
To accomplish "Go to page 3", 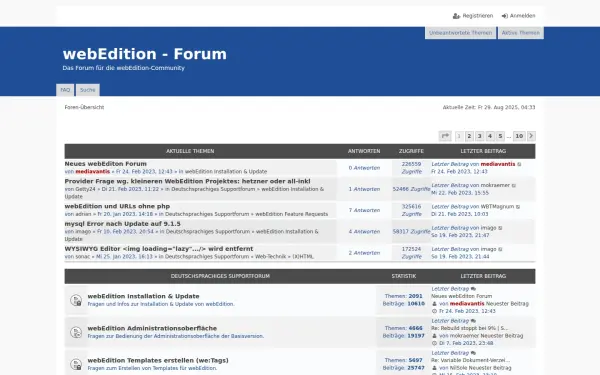I will coord(480,136).
